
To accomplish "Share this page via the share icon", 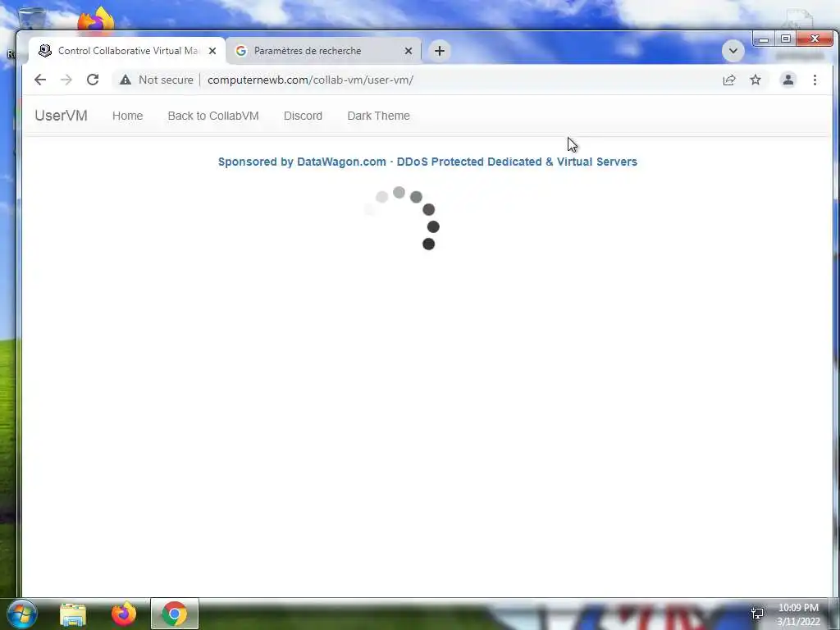I will click(x=729, y=80).
